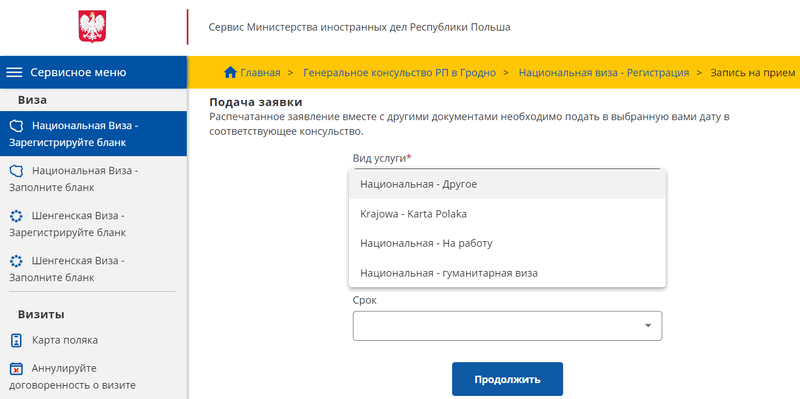Click Сервис Министерства иностранных дел header text
The width and height of the screenshot is (800, 399).
tap(359, 27)
